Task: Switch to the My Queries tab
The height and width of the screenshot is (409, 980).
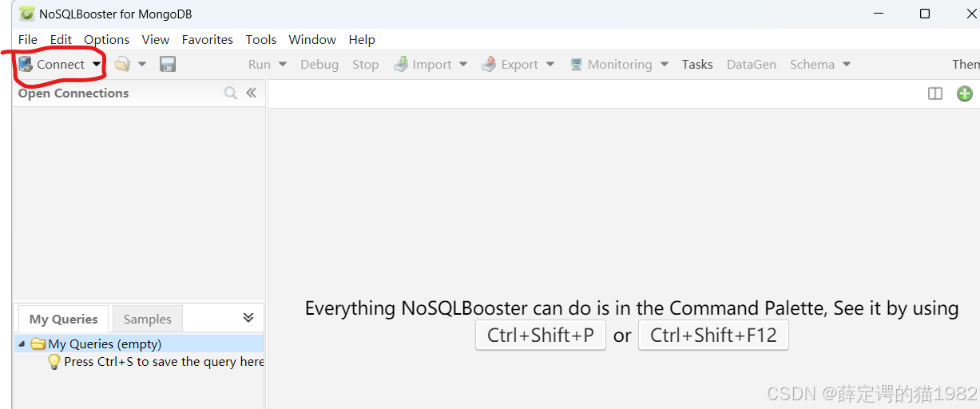Action: 63,319
